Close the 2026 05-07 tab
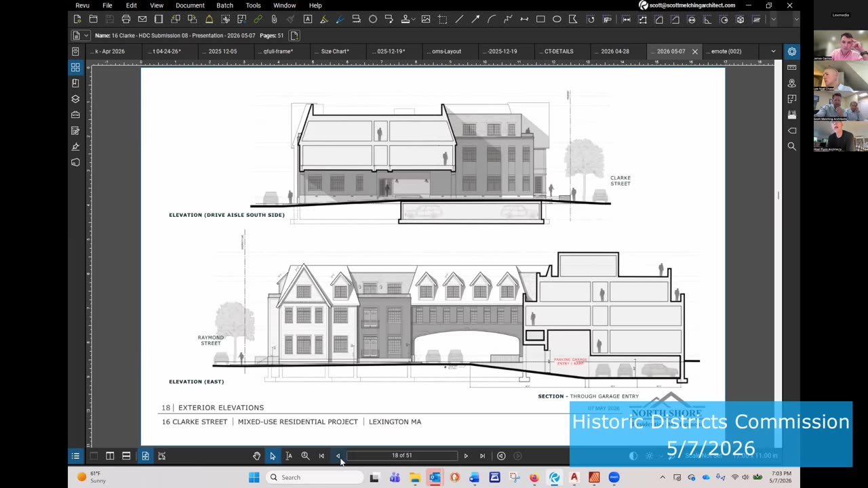 [x=694, y=52]
